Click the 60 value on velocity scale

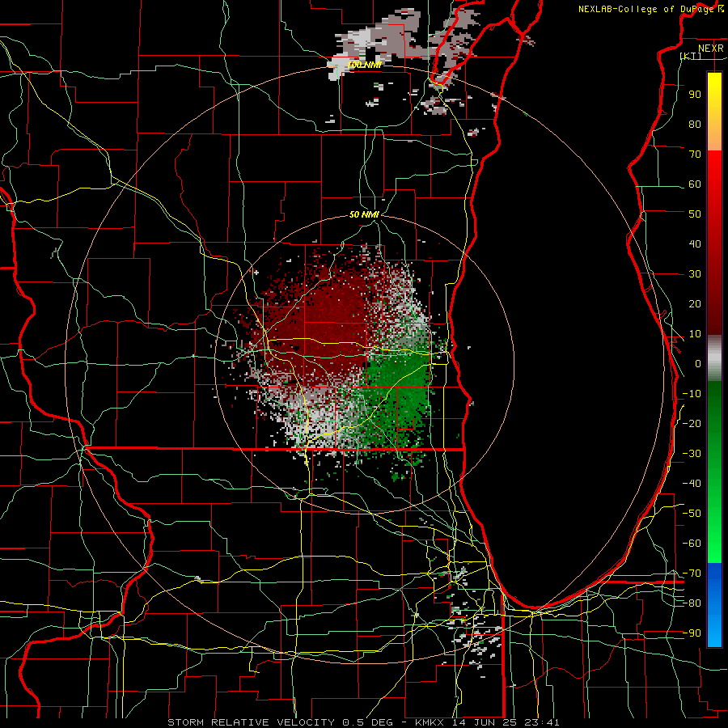(695, 184)
